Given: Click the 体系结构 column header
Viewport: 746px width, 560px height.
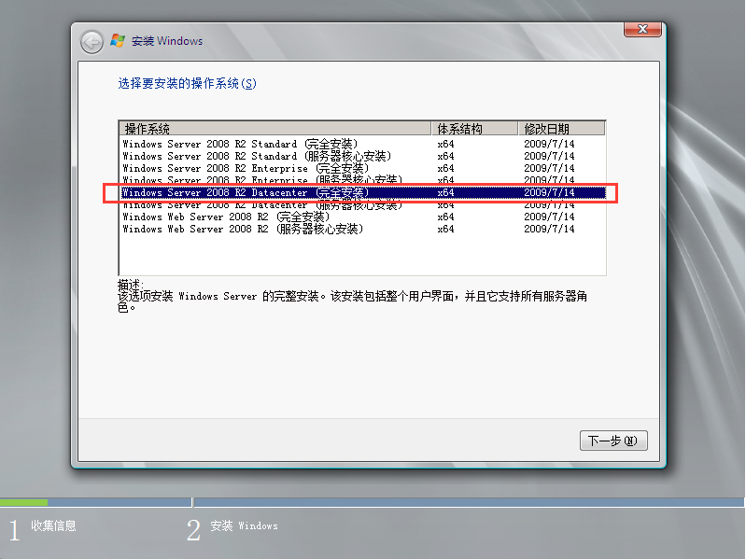Looking at the screenshot, I should pos(475,129).
